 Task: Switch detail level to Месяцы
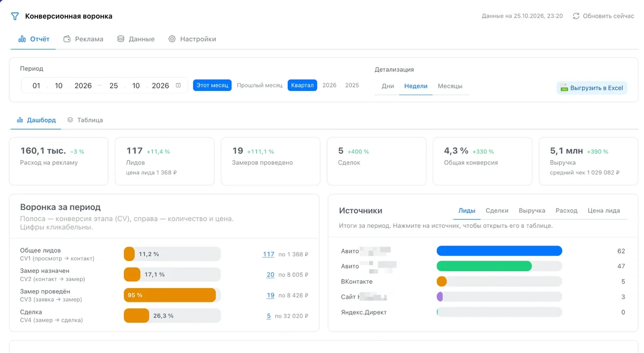click(x=450, y=86)
